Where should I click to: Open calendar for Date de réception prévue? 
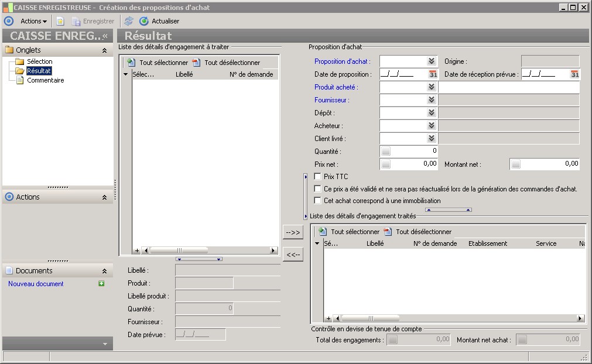pyautogui.click(x=574, y=74)
